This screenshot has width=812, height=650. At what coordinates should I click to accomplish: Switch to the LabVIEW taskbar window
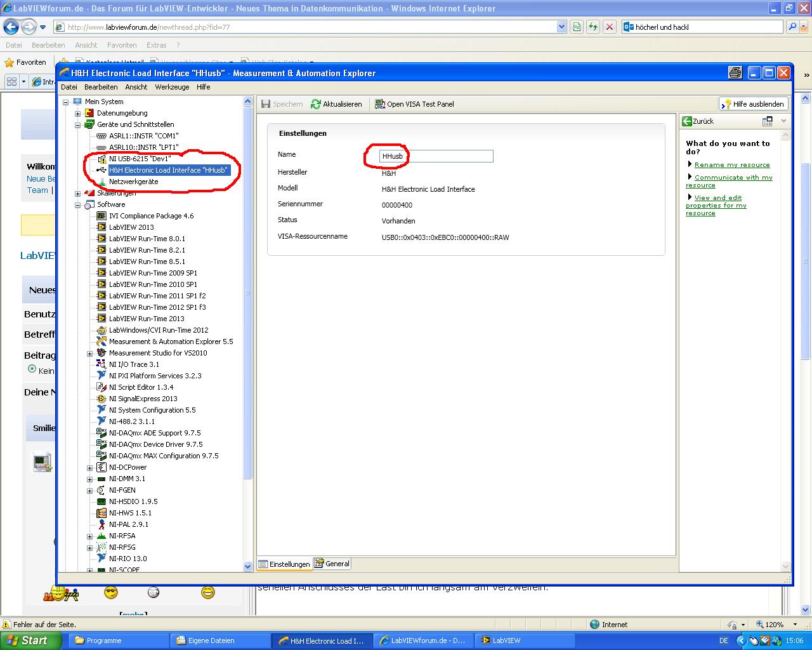pos(525,640)
